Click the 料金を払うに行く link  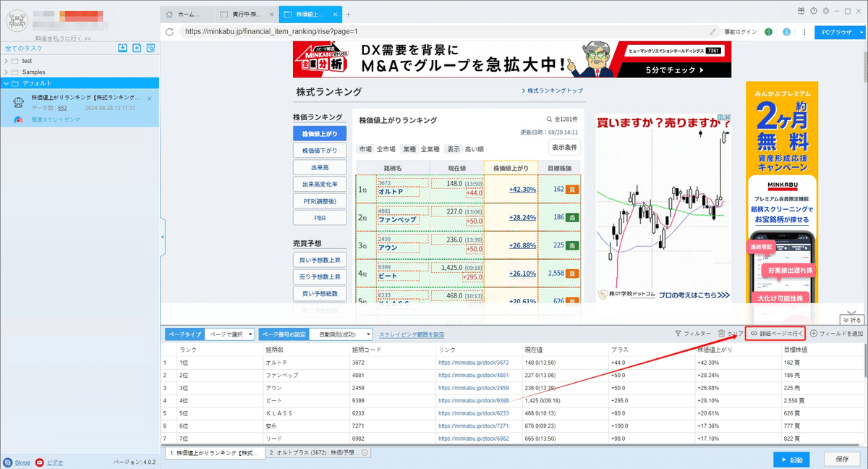pos(63,38)
